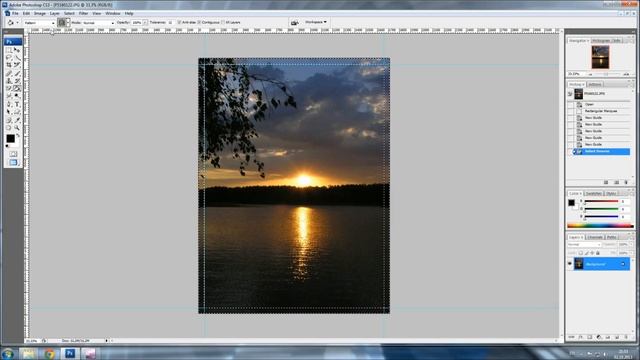The height and width of the screenshot is (360, 640).
Task: Toggle lock image pixels
Action: [587, 253]
